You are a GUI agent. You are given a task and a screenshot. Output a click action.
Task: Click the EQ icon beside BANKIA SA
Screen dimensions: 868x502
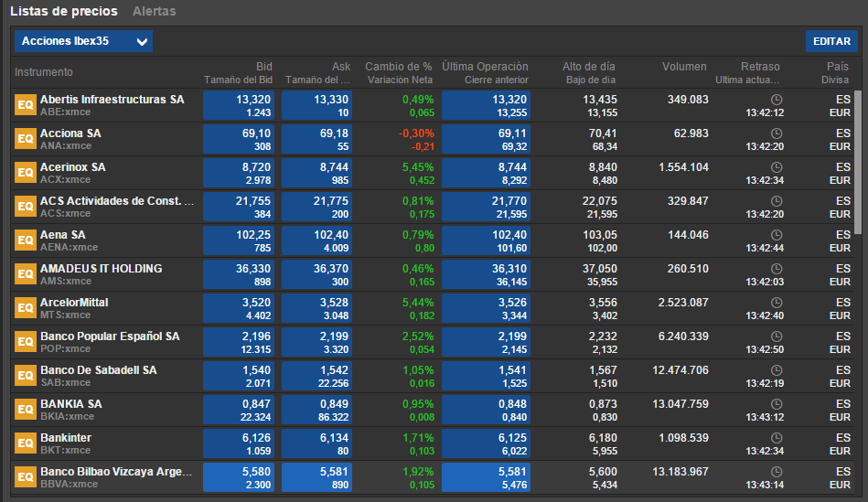click(x=26, y=409)
